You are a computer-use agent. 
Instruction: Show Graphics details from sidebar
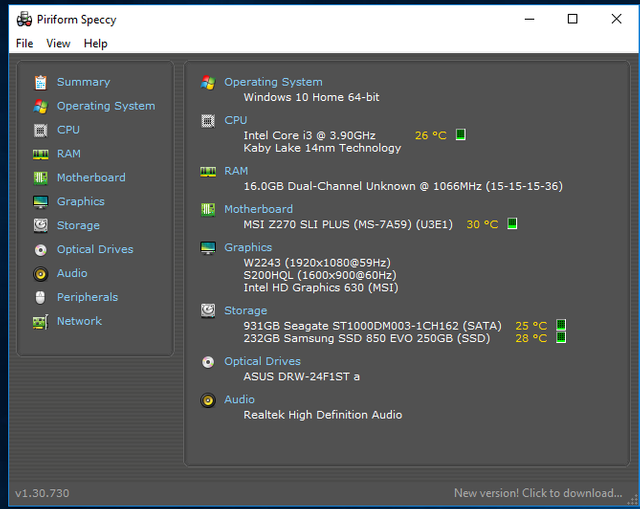click(80, 202)
